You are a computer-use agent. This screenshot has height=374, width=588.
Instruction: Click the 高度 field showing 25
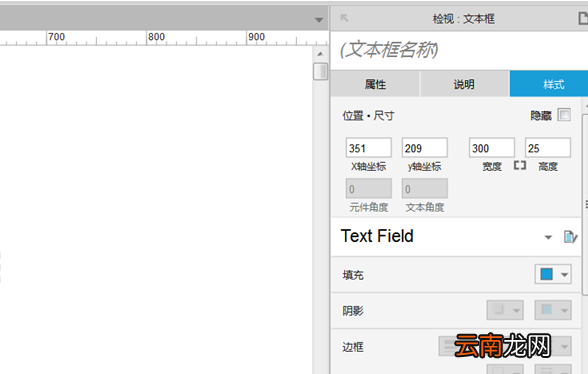tap(548, 148)
